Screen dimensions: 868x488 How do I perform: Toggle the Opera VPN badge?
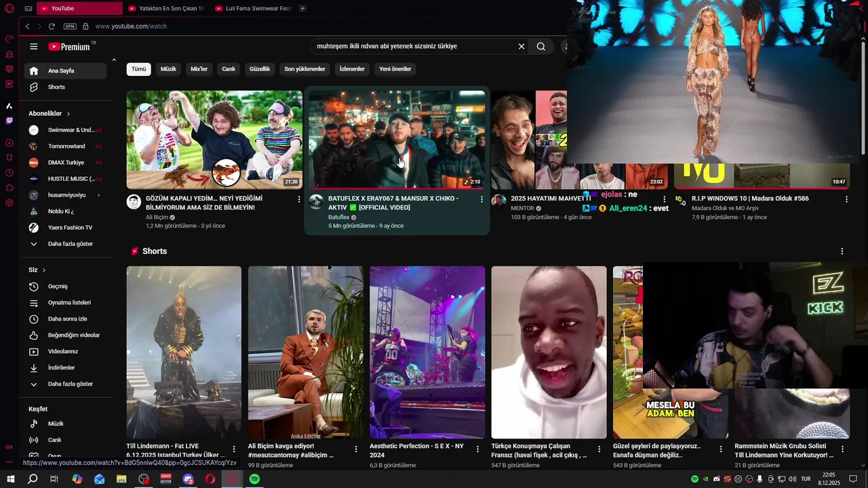click(70, 26)
